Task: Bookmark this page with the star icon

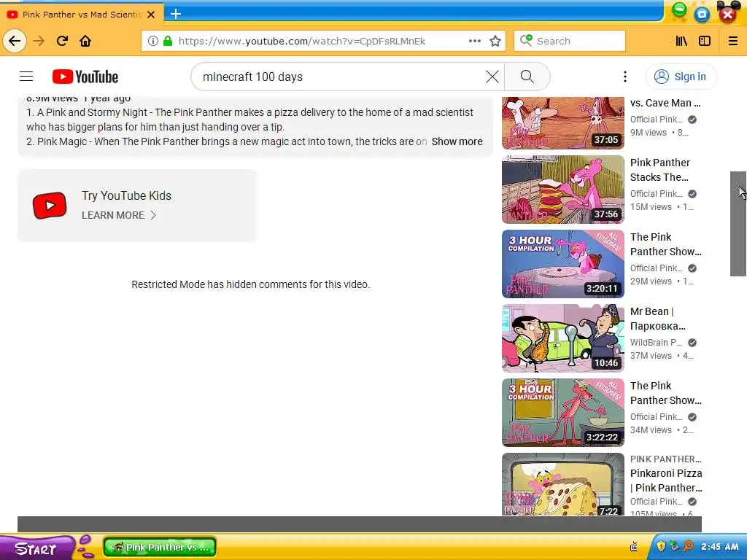Action: [x=495, y=41]
